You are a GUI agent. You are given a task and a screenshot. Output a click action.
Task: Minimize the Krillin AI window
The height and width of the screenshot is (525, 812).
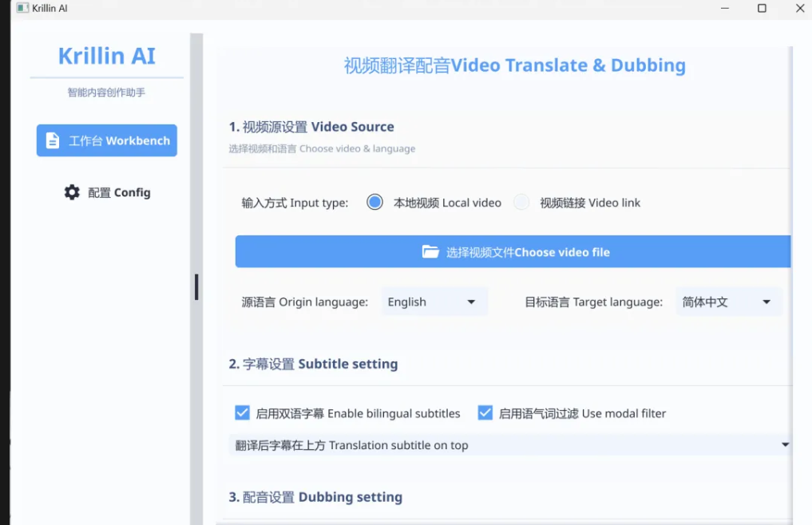point(725,8)
